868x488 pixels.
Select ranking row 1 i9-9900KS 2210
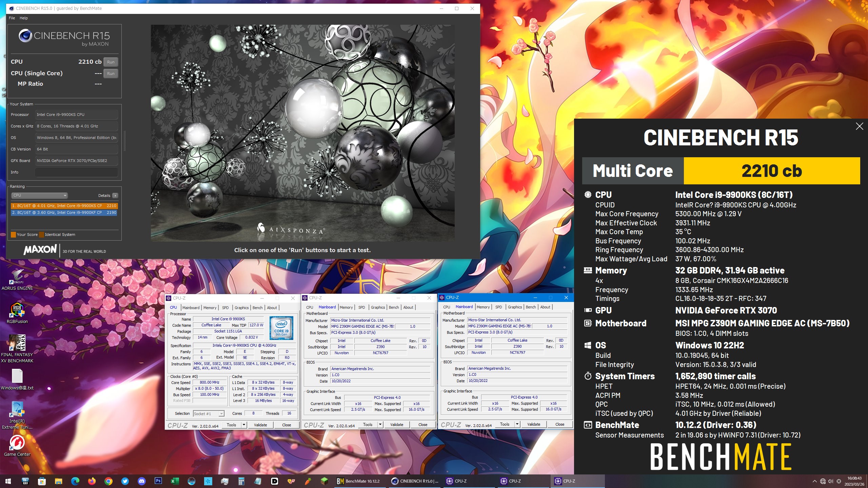(64, 206)
